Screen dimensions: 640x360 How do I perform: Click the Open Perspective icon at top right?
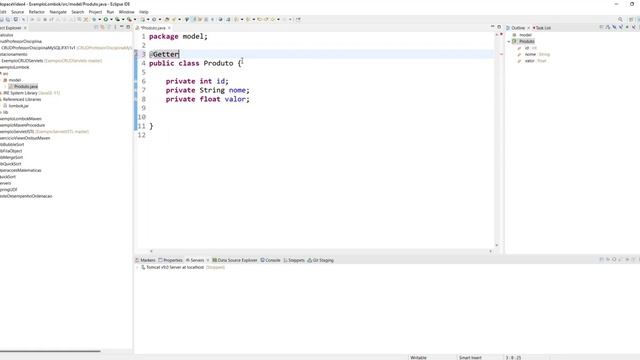631,19
